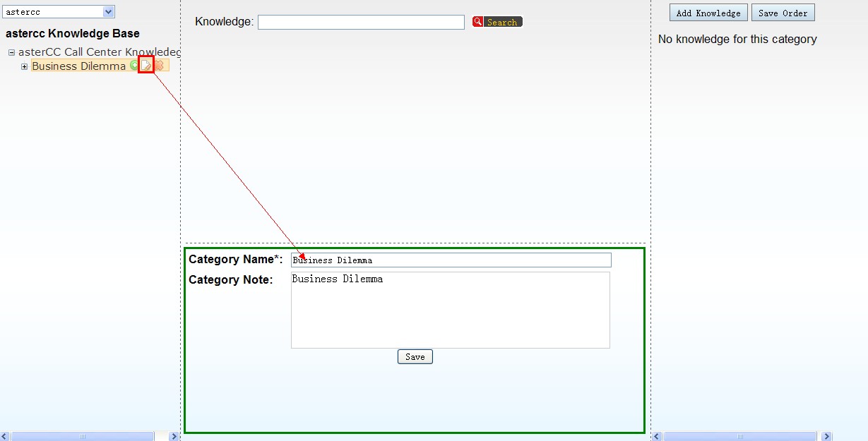Collapse asterCC Call Center Knowledge node
Image resolution: width=868 pixels, height=441 pixels.
(x=11, y=52)
